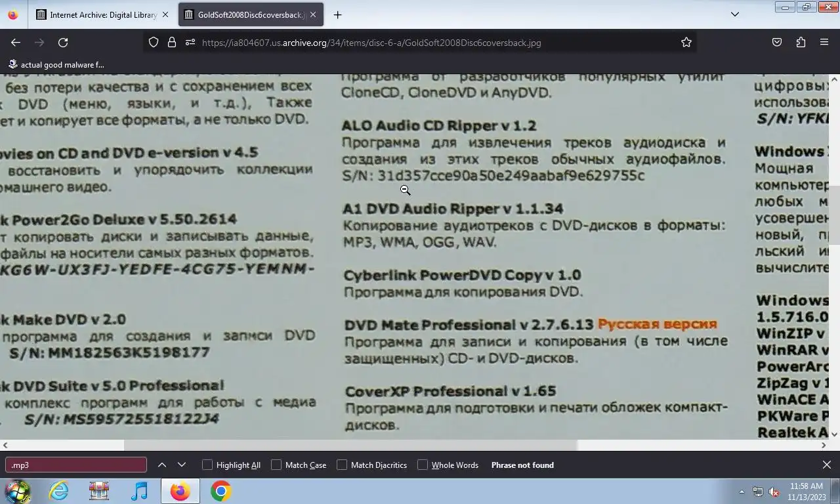The image size is (840, 504).
Task: Open the Firefox application menu
Action: [x=824, y=43]
